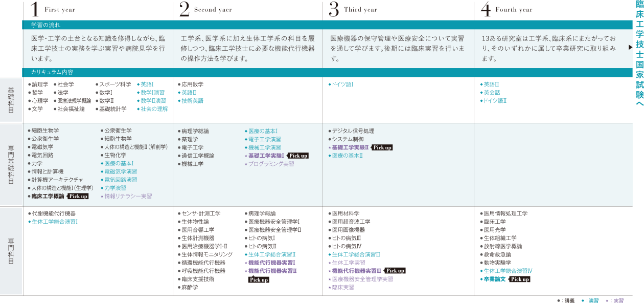Viewport: 644px width, 303px height.
Task: Click 情報リテラシー実習 in first year
Action: tap(128, 197)
